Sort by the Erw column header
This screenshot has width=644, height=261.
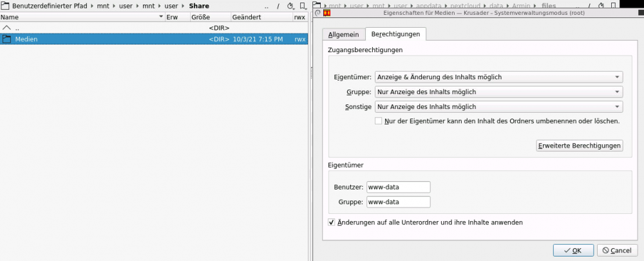[178, 17]
